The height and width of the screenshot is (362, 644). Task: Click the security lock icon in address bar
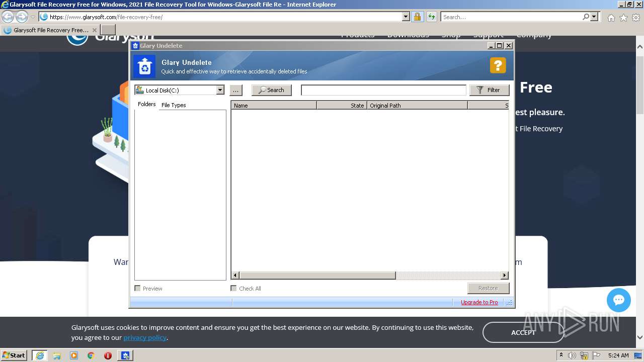click(x=418, y=17)
